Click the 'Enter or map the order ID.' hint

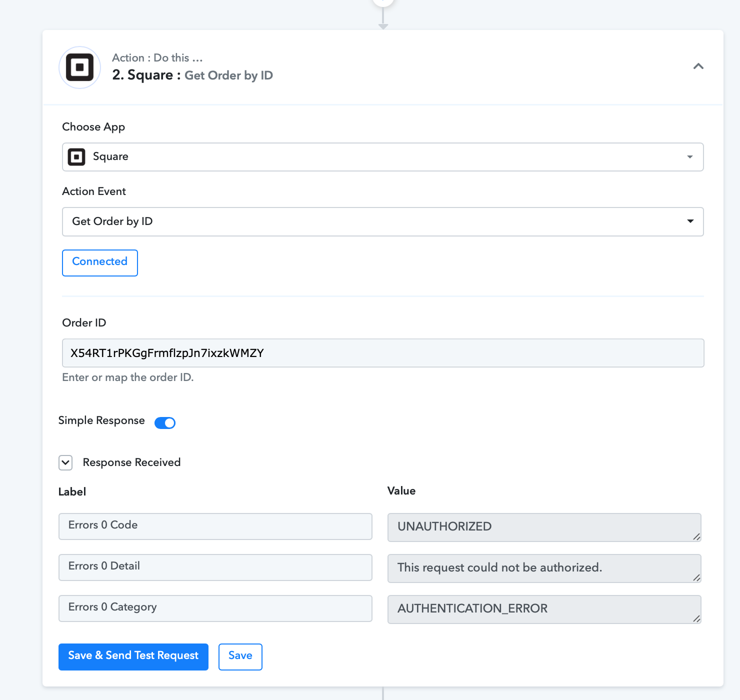(128, 377)
